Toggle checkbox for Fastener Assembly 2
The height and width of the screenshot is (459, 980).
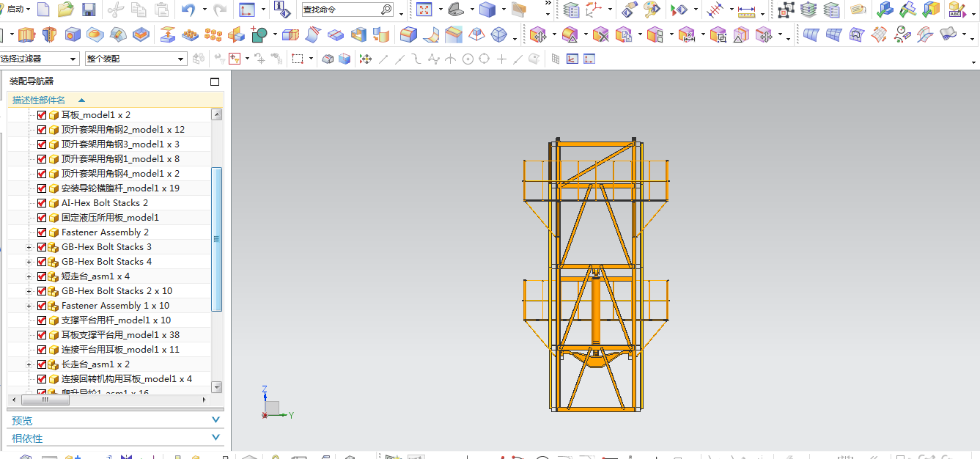point(42,232)
